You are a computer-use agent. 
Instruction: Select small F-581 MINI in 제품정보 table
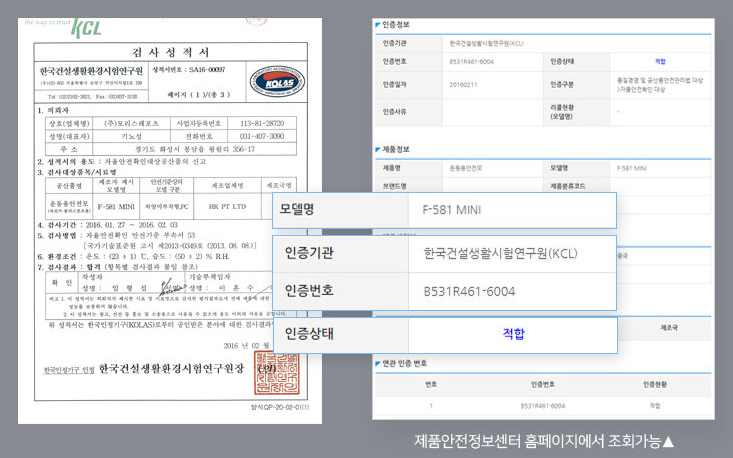pos(632,168)
